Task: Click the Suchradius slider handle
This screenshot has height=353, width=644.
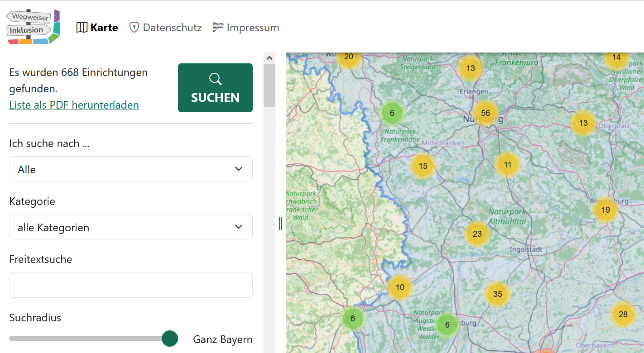Action: coord(170,339)
